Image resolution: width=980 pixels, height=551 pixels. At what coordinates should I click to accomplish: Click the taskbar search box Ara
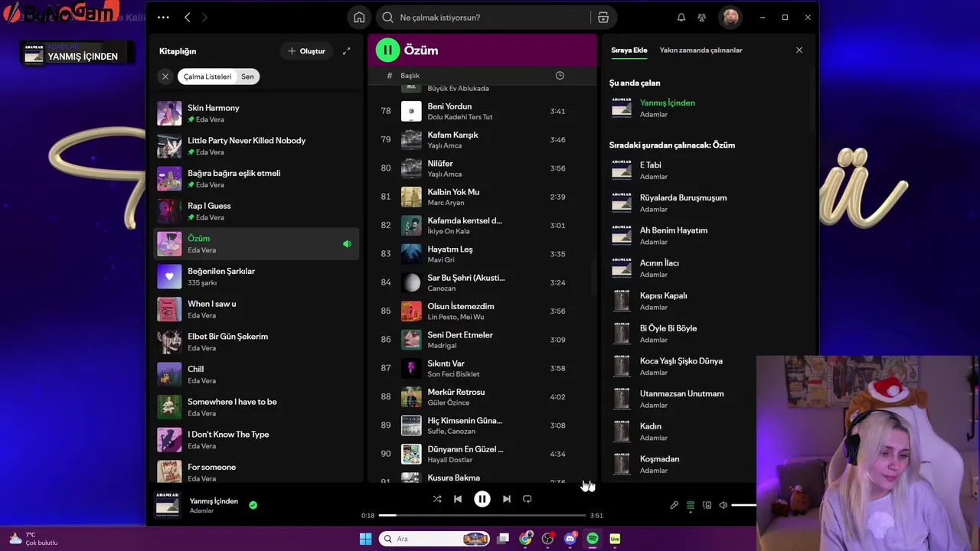point(434,539)
